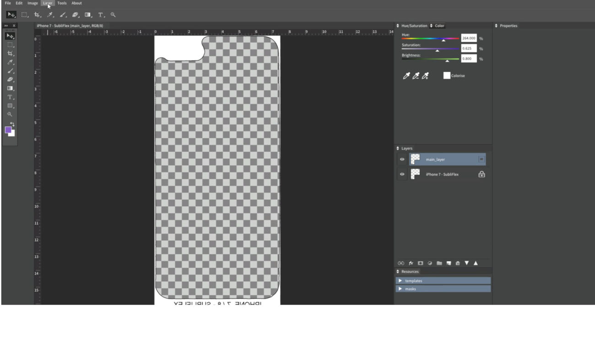Click the Saturation value field
The height and width of the screenshot is (364, 595).
coord(469,48)
